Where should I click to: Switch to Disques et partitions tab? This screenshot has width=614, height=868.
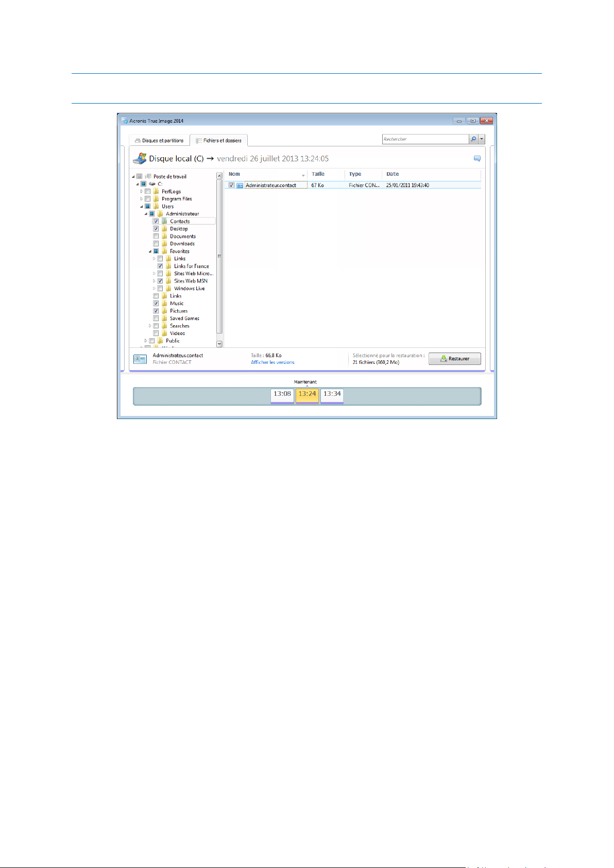coord(159,140)
